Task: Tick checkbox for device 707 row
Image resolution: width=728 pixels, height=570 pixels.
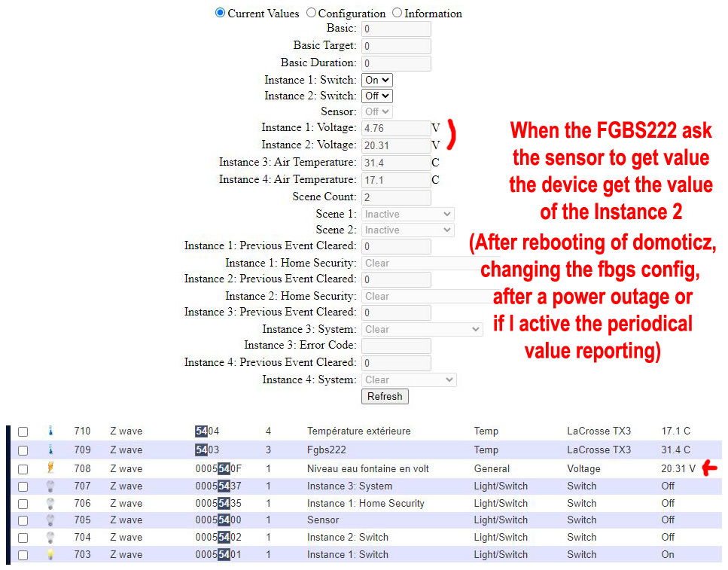Action: click(x=23, y=486)
